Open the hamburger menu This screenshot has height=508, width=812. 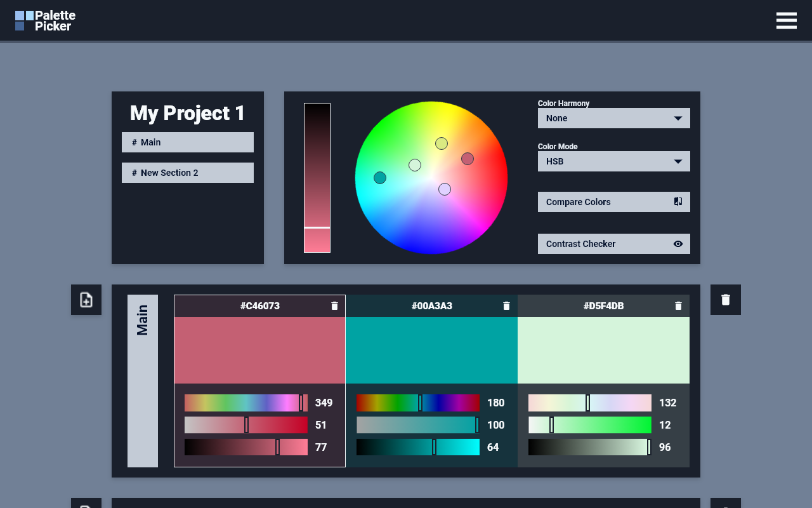(786, 20)
